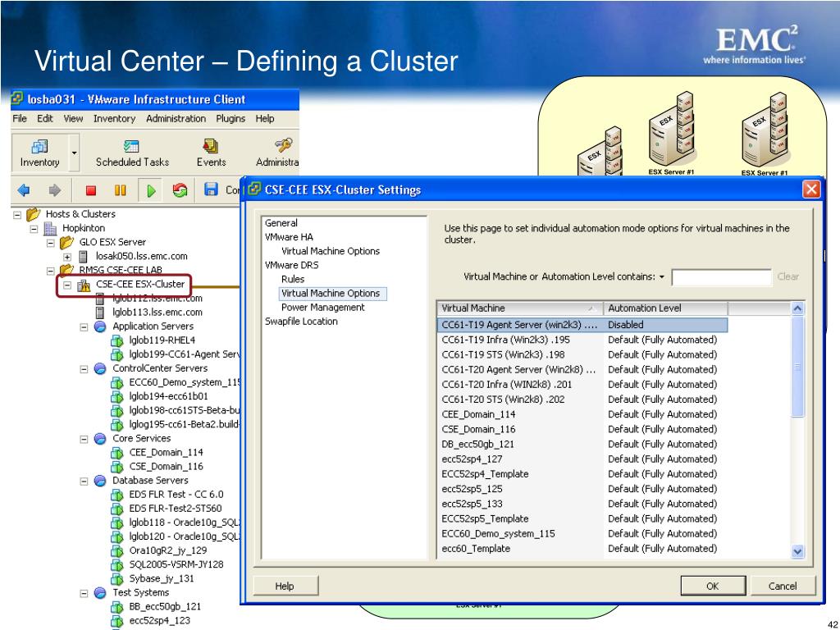Viewport: 840px width, 630px height.
Task: Click Automation Level of CEE_Domain_114 row
Action: pyautogui.click(x=663, y=414)
